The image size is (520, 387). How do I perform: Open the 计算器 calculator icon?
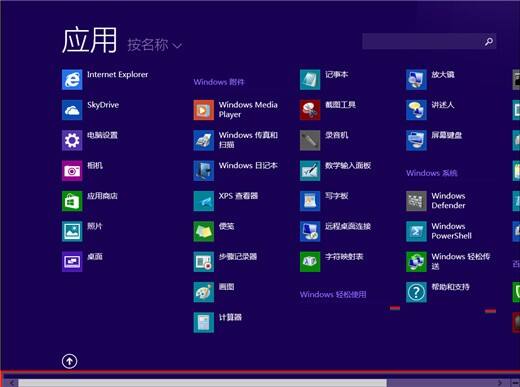tap(204, 322)
